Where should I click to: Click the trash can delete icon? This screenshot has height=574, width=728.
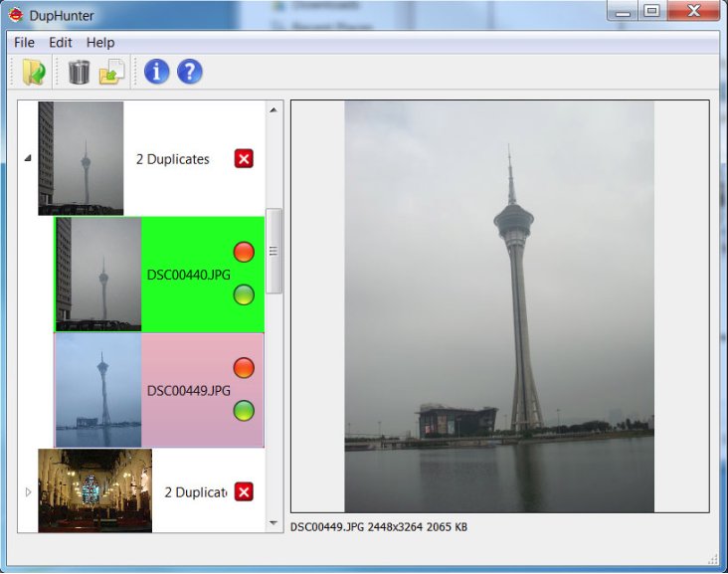(79, 72)
